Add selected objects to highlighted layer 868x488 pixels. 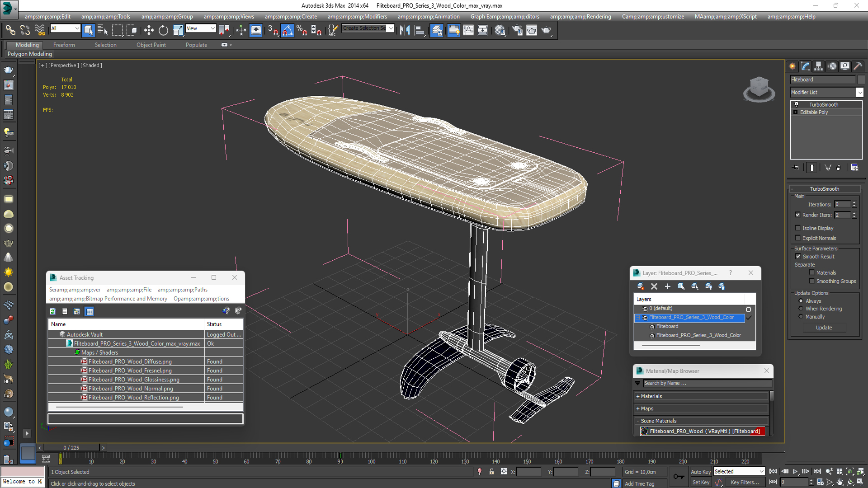click(668, 286)
